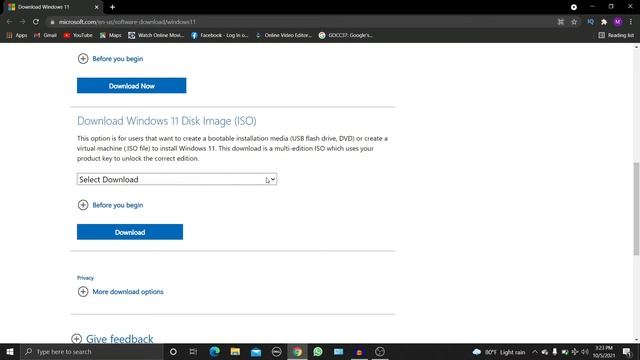
Task: Click the browser forward arrow
Action: 22,22
